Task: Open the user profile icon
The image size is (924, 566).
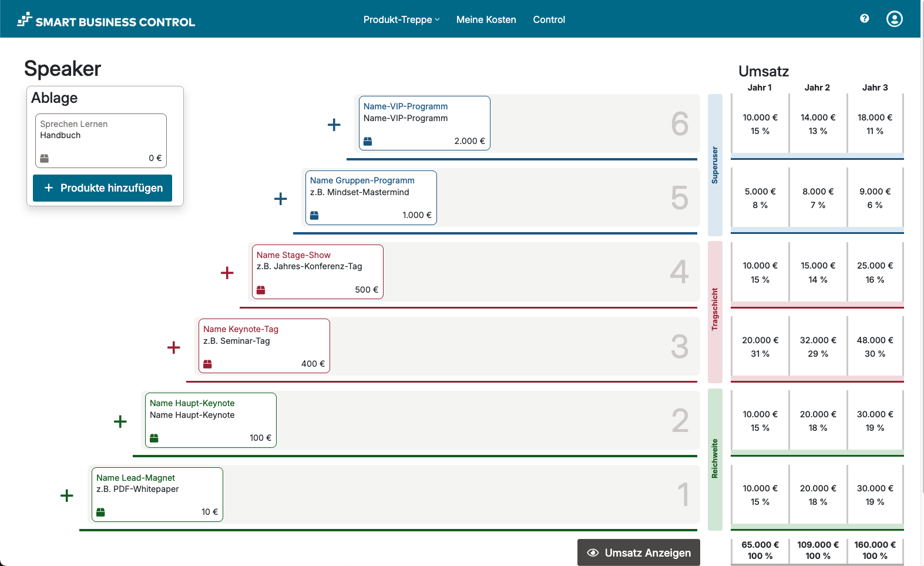Action: (x=894, y=19)
